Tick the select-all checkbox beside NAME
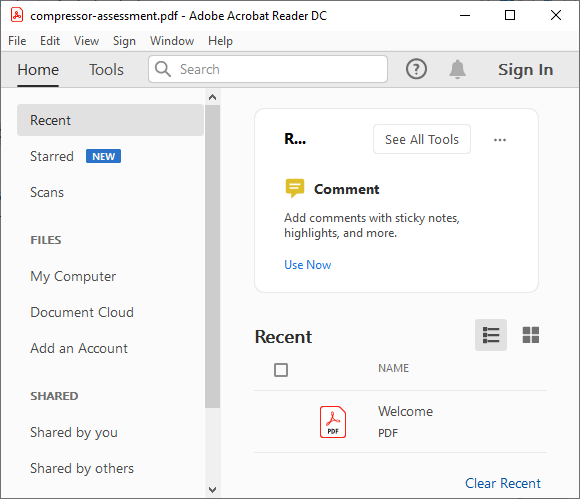Viewport: 580px width, 499px height. [x=281, y=370]
